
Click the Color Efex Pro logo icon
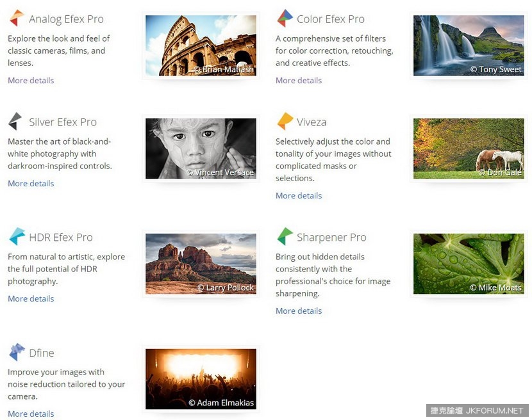285,19
